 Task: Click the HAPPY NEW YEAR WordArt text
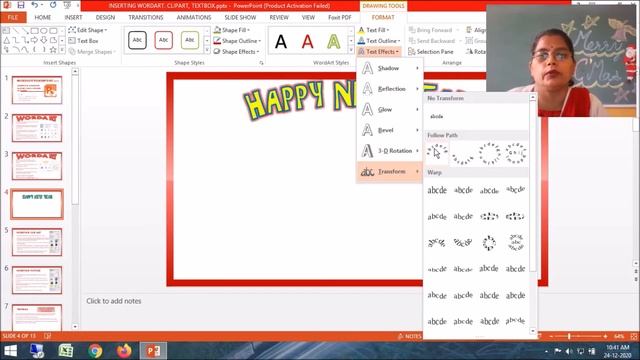(x=300, y=99)
